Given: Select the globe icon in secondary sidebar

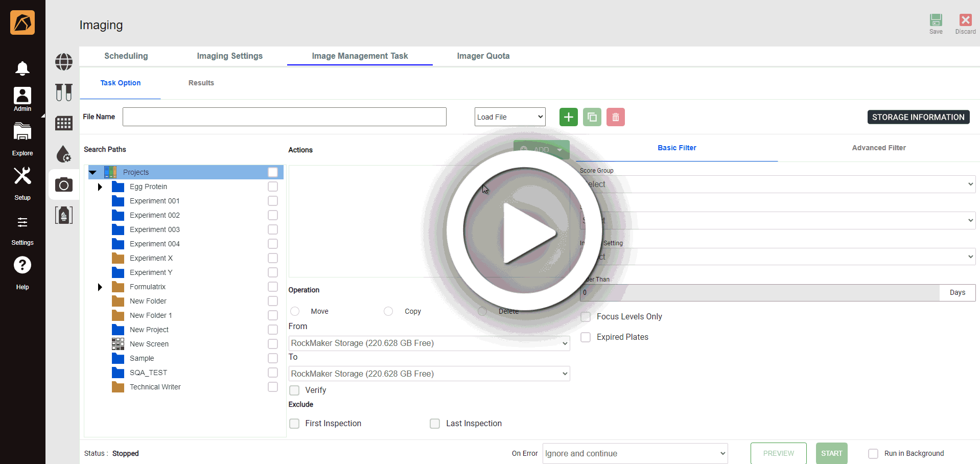Looking at the screenshot, I should 64,62.
